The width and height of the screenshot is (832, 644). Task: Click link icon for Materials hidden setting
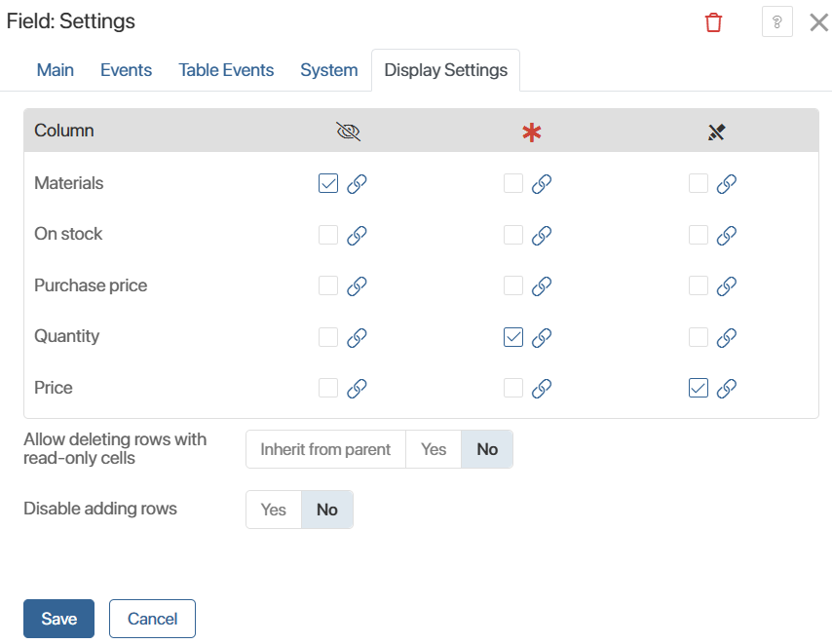(x=357, y=184)
